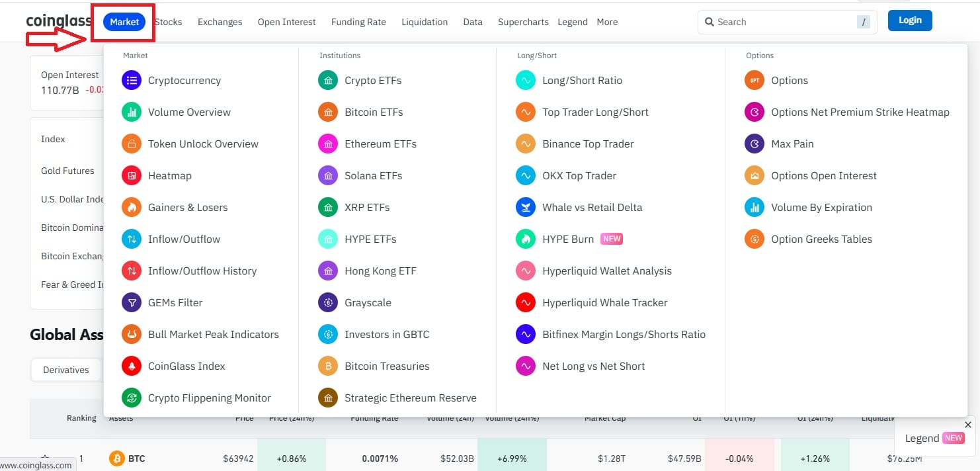Go to Long/Short Ratio page
Screen dimensions: 980x471
[582, 80]
